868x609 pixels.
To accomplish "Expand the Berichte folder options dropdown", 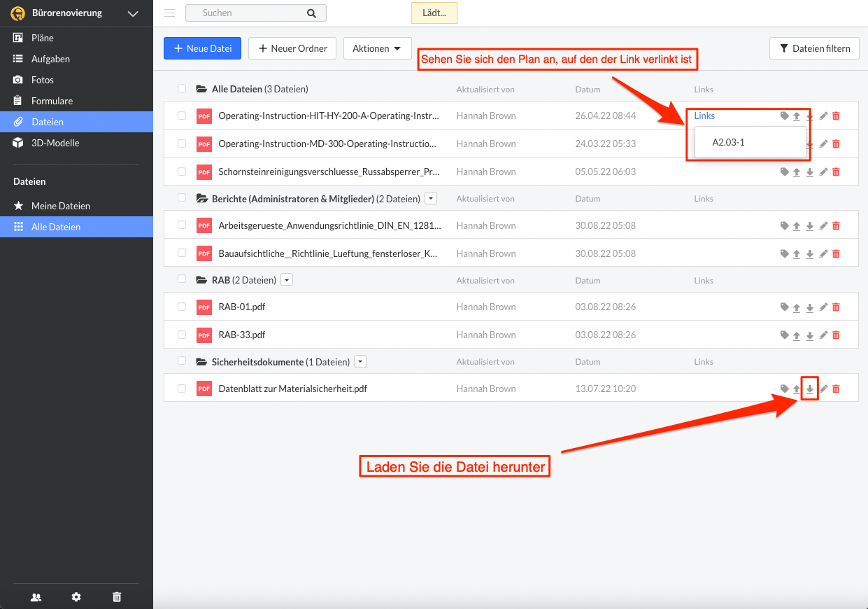I will coord(431,199).
